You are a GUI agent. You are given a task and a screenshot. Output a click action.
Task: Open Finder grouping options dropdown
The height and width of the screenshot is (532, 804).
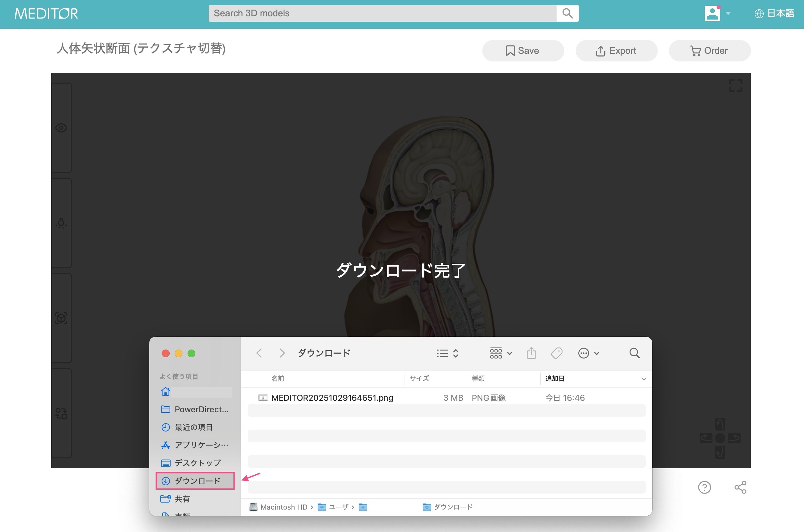pos(501,353)
